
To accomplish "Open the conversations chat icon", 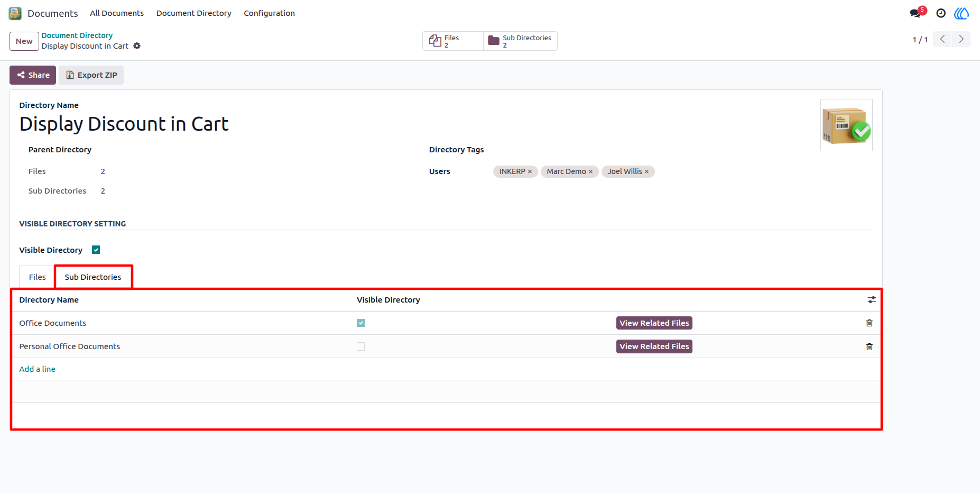I will (x=916, y=13).
